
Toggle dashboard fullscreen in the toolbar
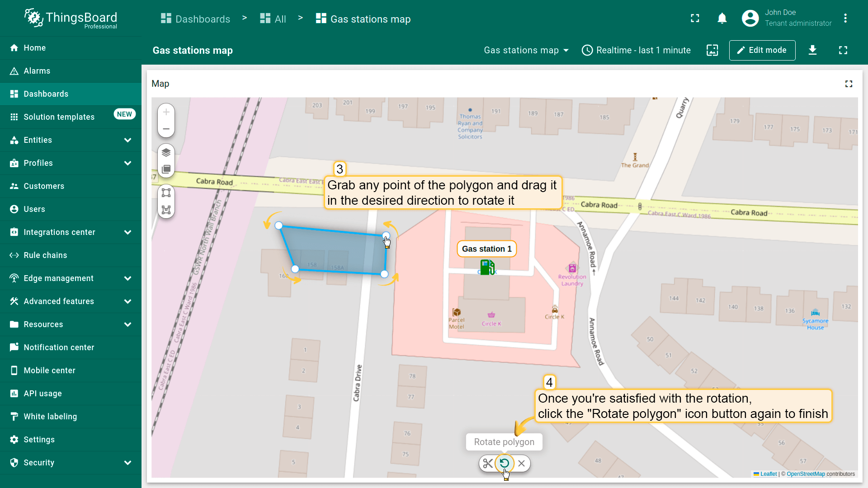click(843, 50)
